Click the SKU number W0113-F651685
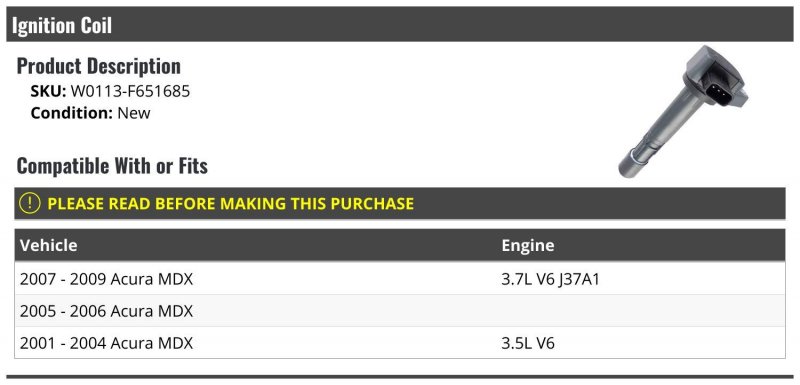 click(x=130, y=91)
